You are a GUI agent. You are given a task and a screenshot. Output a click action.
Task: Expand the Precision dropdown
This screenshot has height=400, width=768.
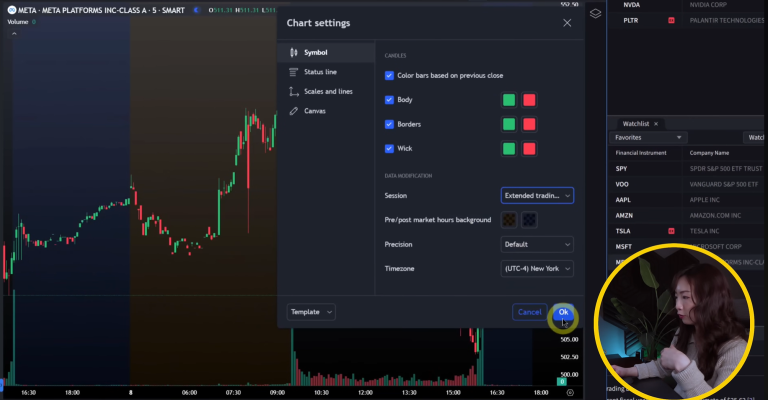click(x=537, y=244)
